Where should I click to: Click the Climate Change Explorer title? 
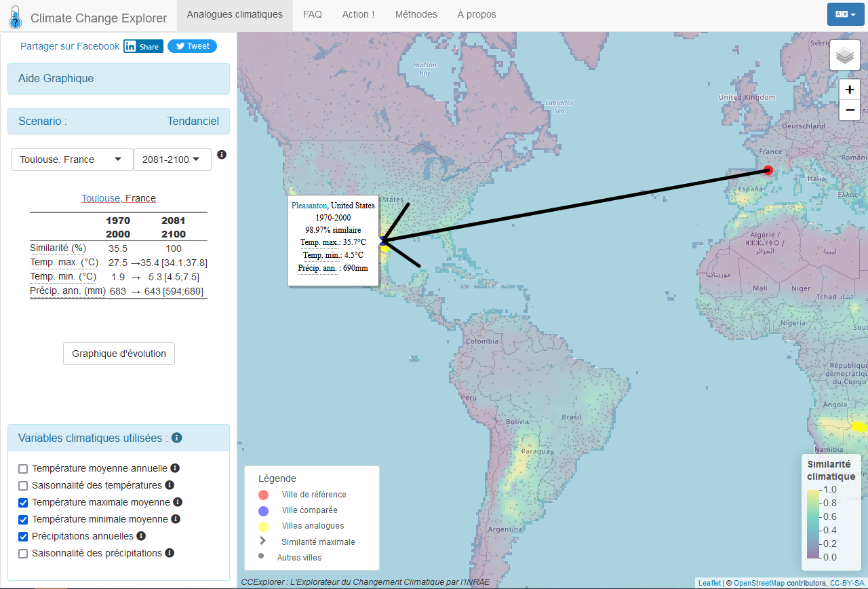tap(99, 18)
